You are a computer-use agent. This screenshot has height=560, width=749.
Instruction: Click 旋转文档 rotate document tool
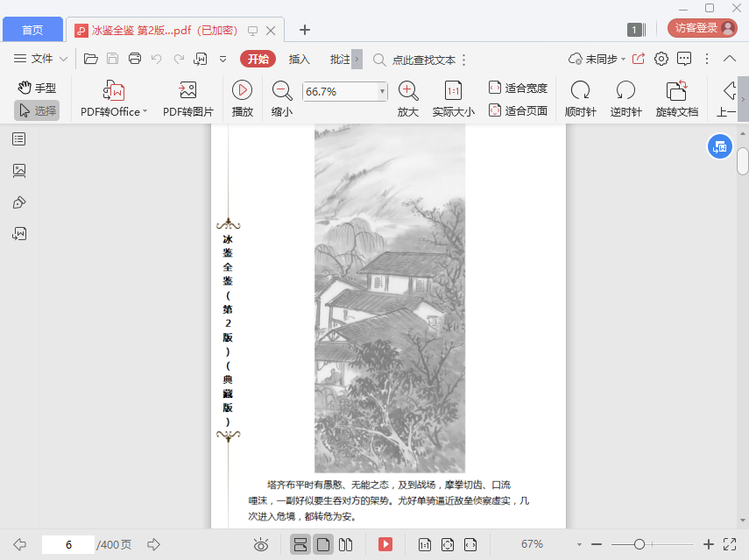(x=677, y=99)
